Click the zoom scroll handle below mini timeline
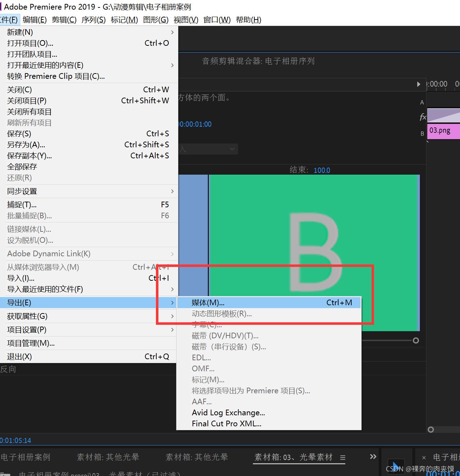Image resolution: width=460 pixels, height=476 pixels. click(431, 430)
